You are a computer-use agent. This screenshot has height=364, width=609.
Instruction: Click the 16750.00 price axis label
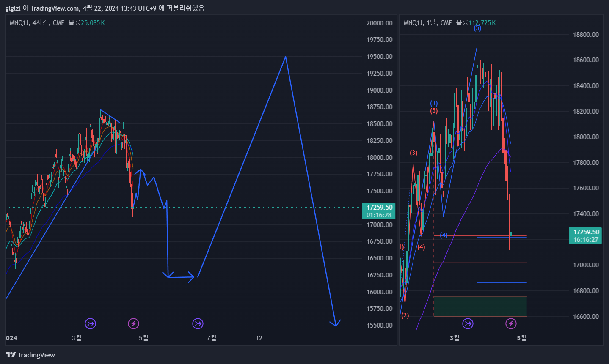[380, 241]
